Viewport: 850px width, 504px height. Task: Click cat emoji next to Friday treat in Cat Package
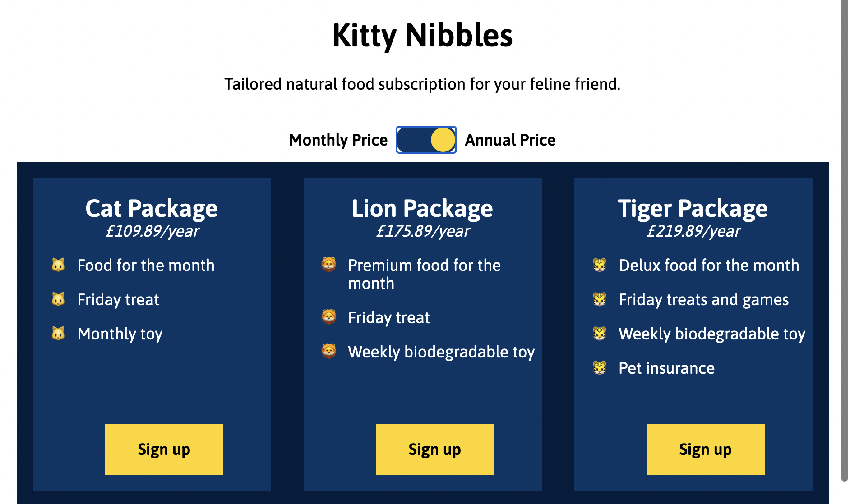coord(58,299)
